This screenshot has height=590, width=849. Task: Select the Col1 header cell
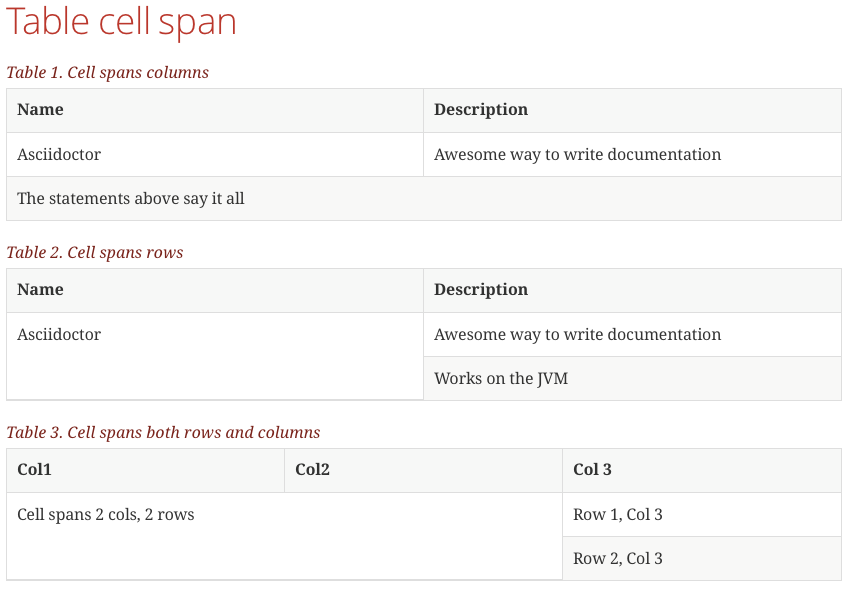tap(34, 470)
